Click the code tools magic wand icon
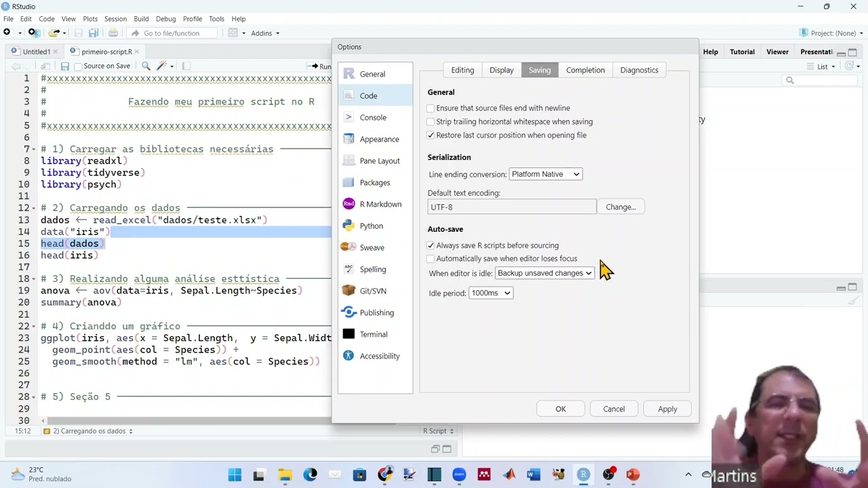The image size is (868, 488). point(161,66)
